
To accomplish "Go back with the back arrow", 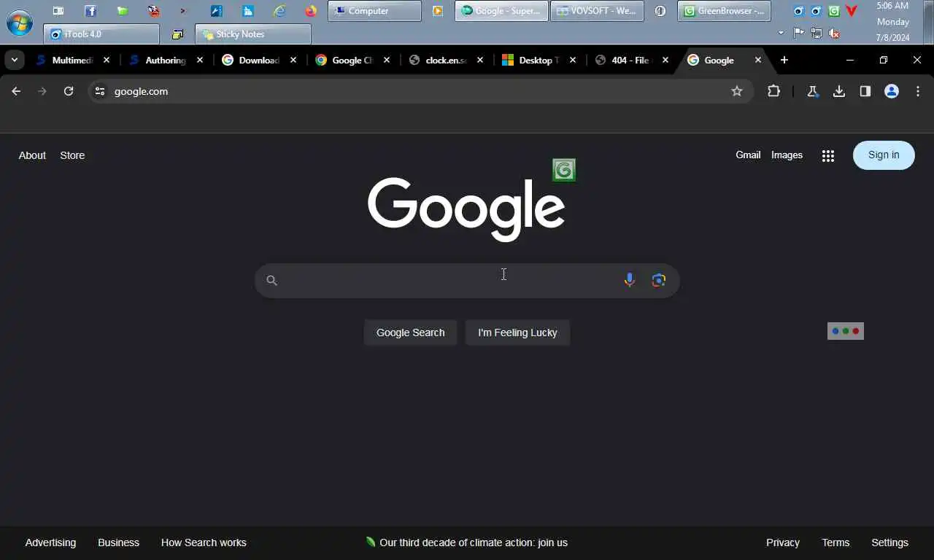I will (x=16, y=91).
